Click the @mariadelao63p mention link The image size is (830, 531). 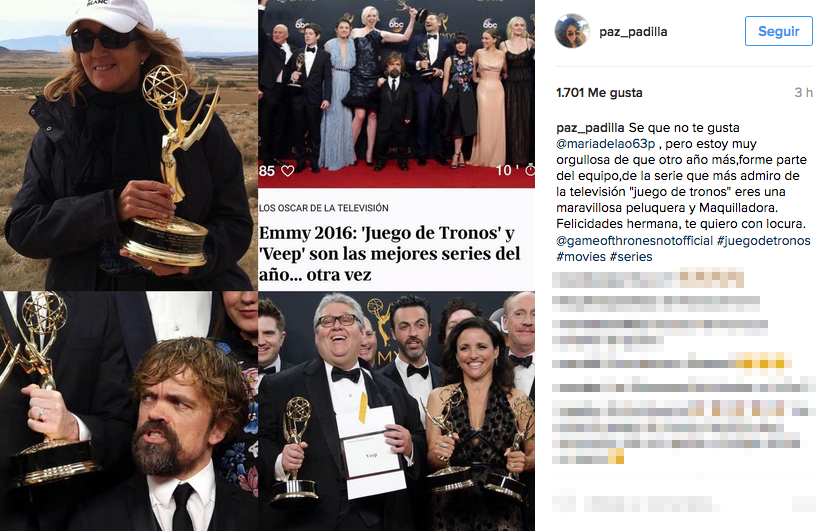coord(606,144)
